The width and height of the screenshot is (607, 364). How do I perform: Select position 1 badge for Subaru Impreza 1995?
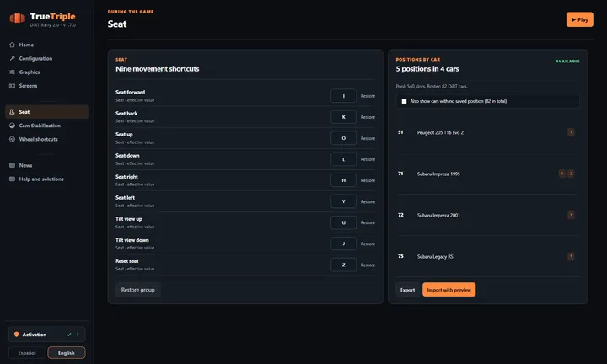(562, 174)
